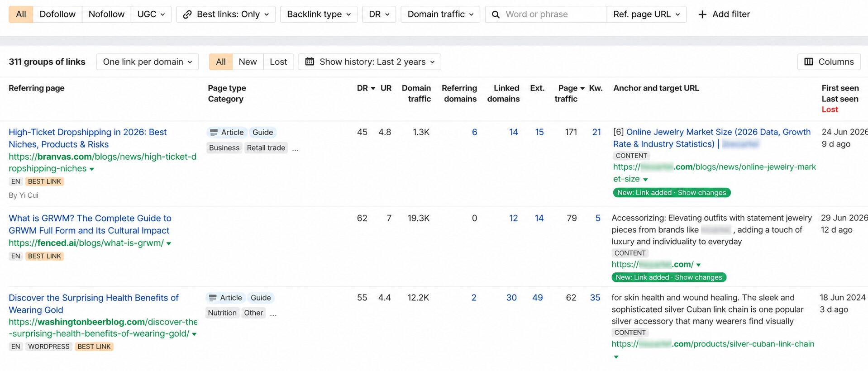Open the Ref. page URL dropdown

click(647, 14)
